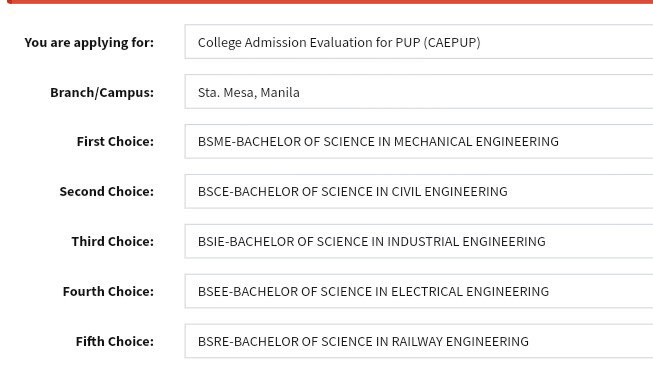The image size is (653, 381).
Task: Open the Fourth Choice program dropdown
Action: click(x=419, y=291)
